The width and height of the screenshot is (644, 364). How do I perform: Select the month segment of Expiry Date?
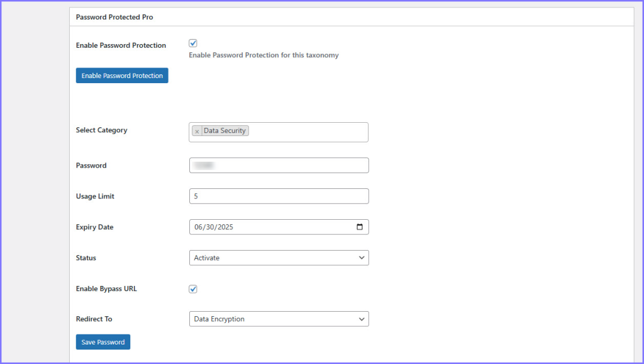[x=198, y=227]
